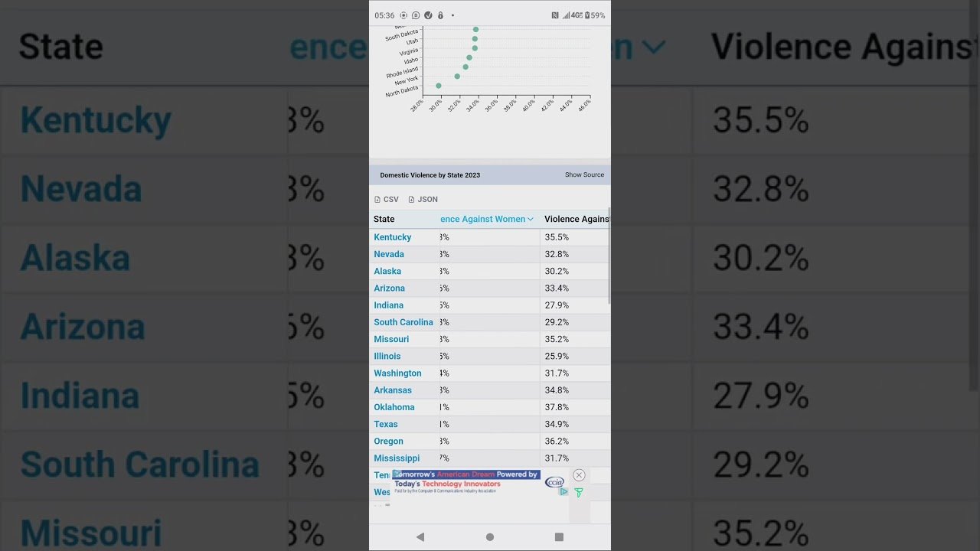Image resolution: width=980 pixels, height=551 pixels.
Task: Tap the AdChoices triangle icon
Action: point(563,491)
